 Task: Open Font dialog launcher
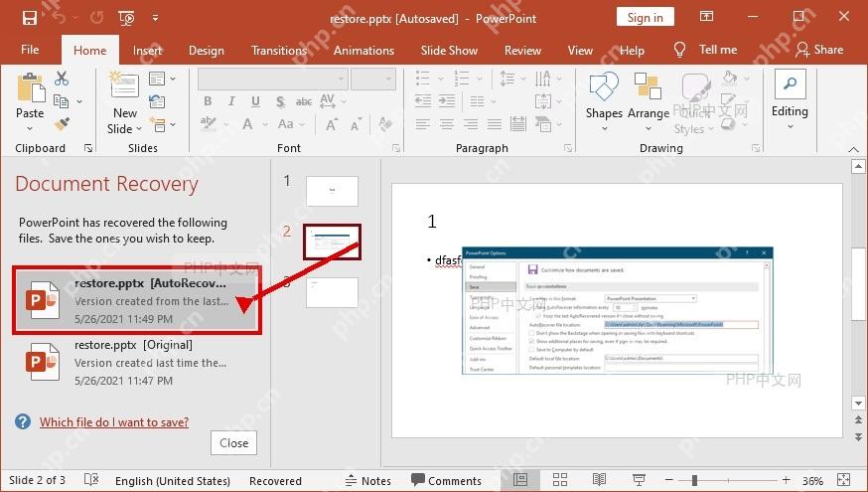[396, 148]
